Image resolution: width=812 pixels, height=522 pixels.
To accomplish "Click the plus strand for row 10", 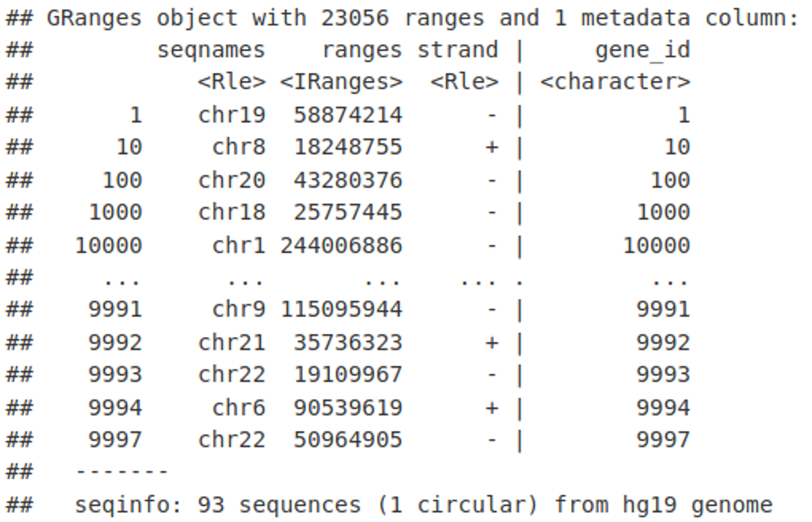I will coord(492,147).
